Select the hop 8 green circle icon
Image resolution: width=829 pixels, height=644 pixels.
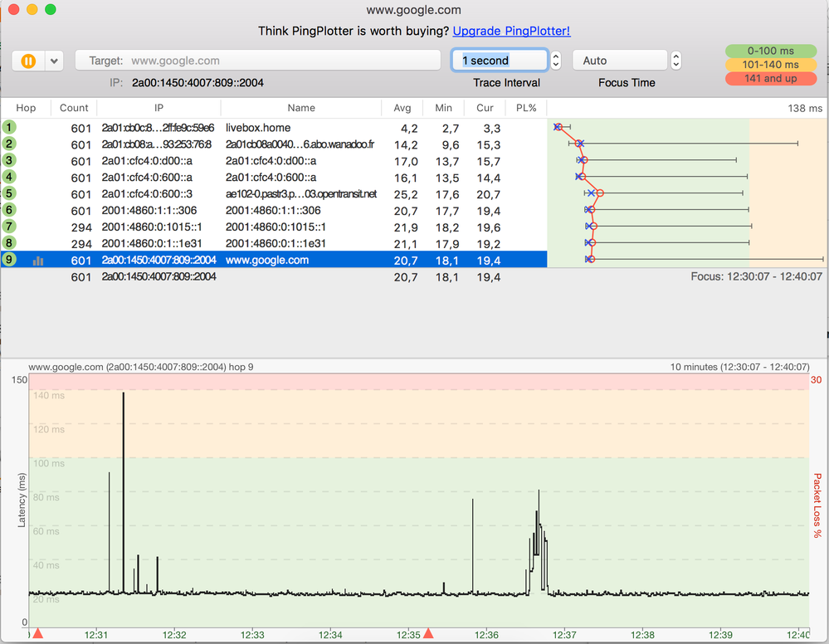(x=9, y=242)
